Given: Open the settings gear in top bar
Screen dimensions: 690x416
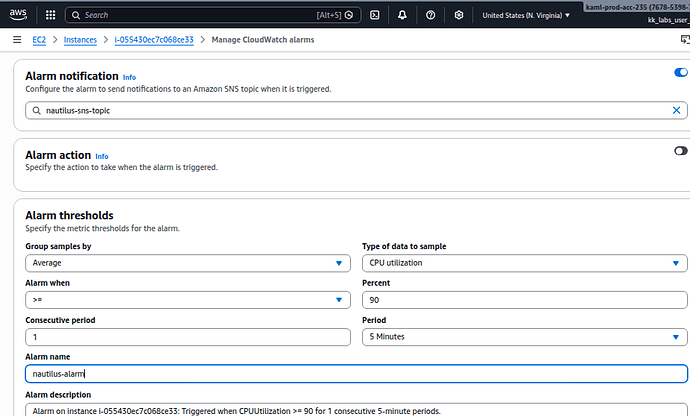Looking at the screenshot, I should pyautogui.click(x=459, y=15).
